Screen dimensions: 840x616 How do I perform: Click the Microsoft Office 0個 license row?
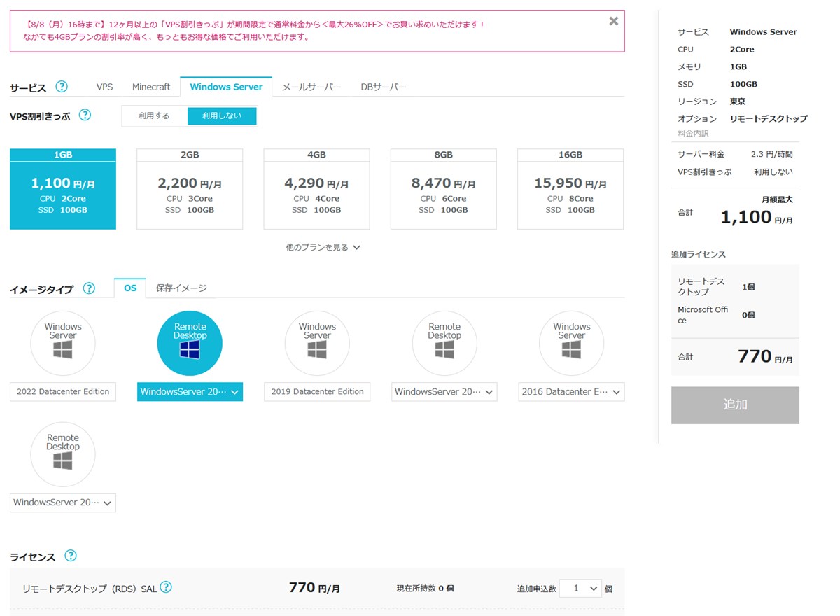pos(735,315)
